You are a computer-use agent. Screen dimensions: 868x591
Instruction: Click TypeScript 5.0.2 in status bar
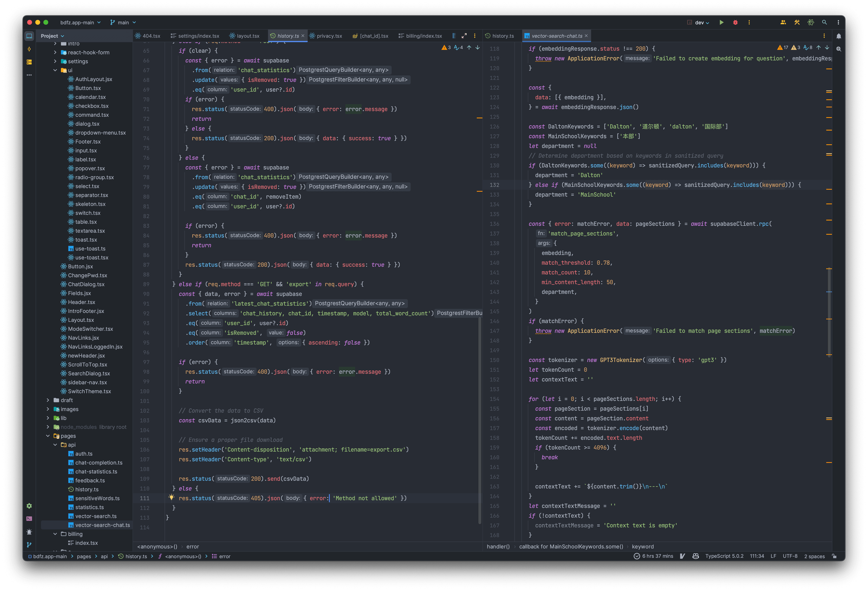pos(724,556)
